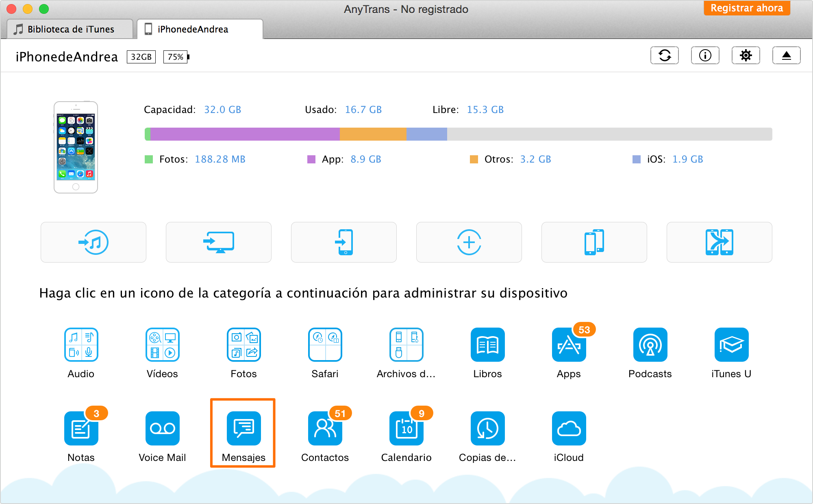Click the 3 badge on Notas

(x=96, y=413)
